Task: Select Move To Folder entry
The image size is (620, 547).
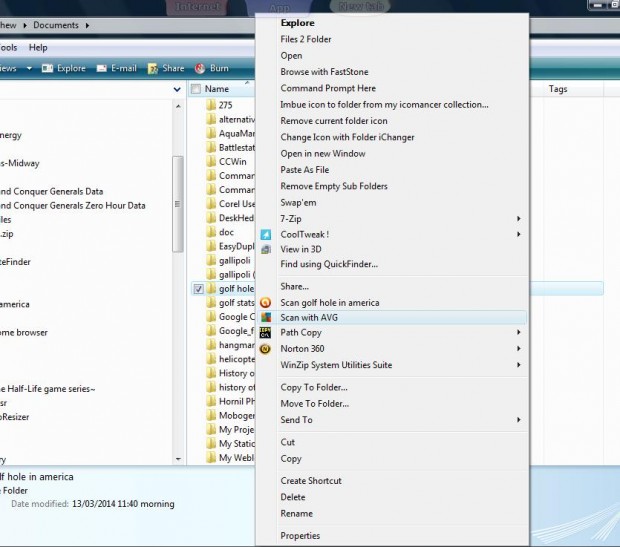Action: [x=314, y=404]
